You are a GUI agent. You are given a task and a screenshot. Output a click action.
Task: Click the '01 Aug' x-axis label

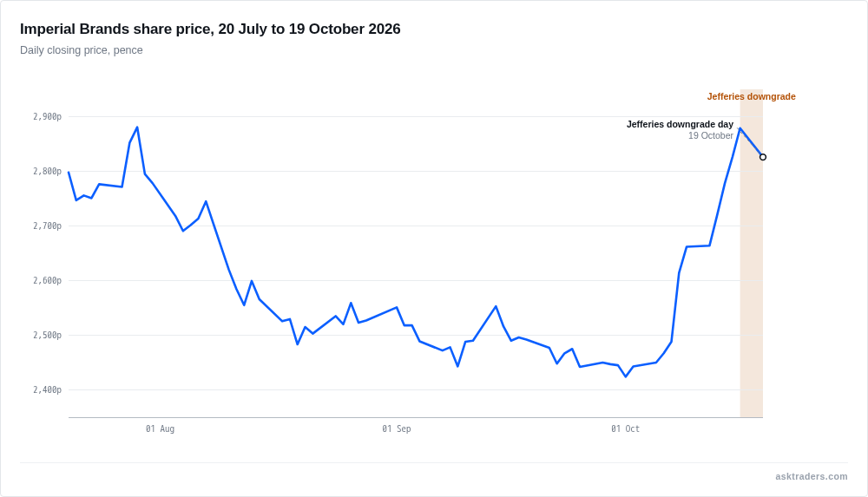pos(160,429)
